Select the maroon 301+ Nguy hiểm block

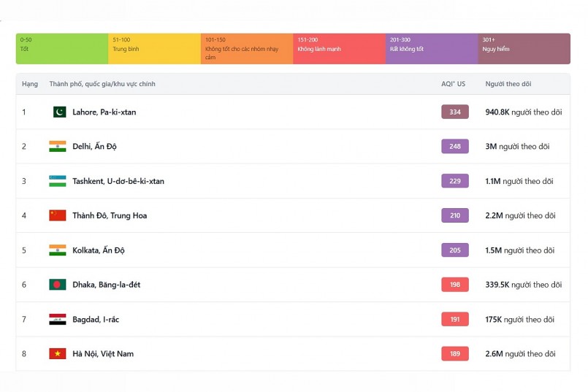[x=524, y=48]
